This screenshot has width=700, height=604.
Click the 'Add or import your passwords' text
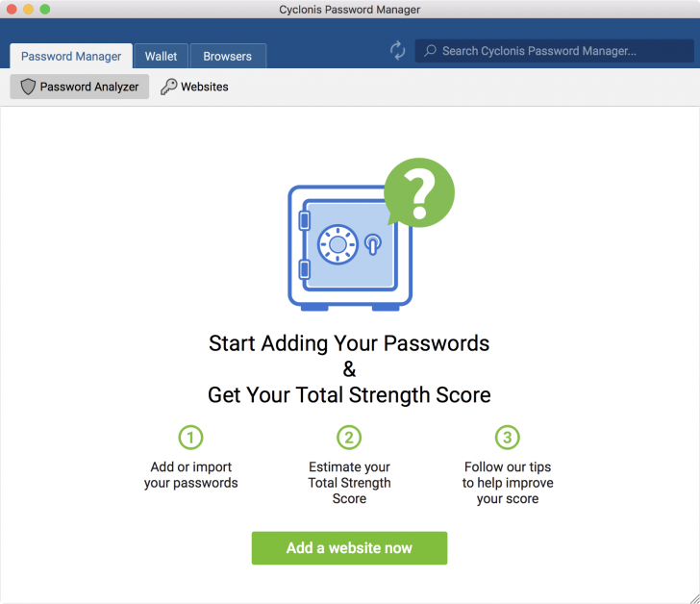[190, 474]
